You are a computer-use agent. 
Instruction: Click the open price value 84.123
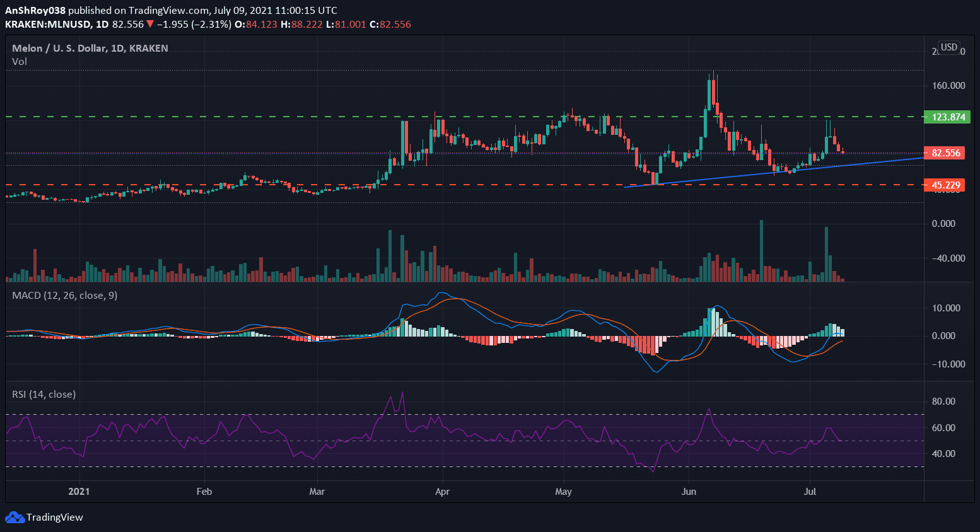click(261, 24)
